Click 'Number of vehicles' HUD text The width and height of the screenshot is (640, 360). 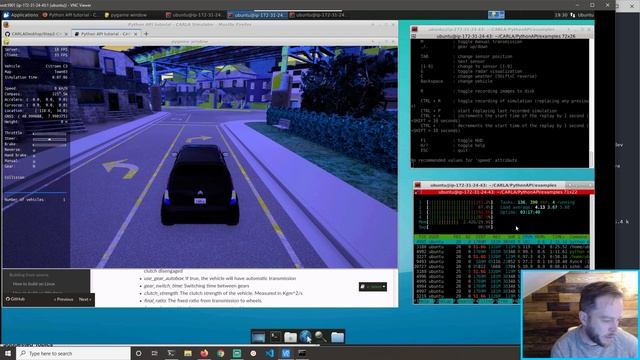pyautogui.click(x=24, y=200)
